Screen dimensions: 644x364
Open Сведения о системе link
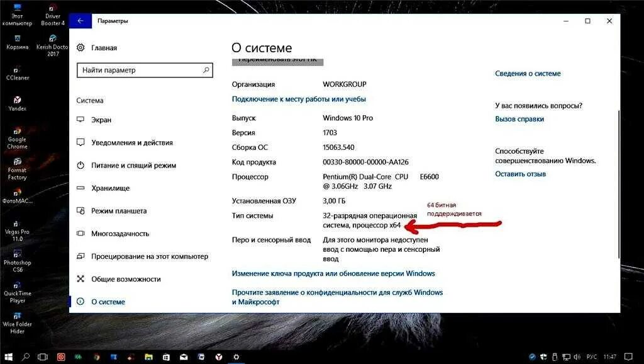[x=528, y=74]
